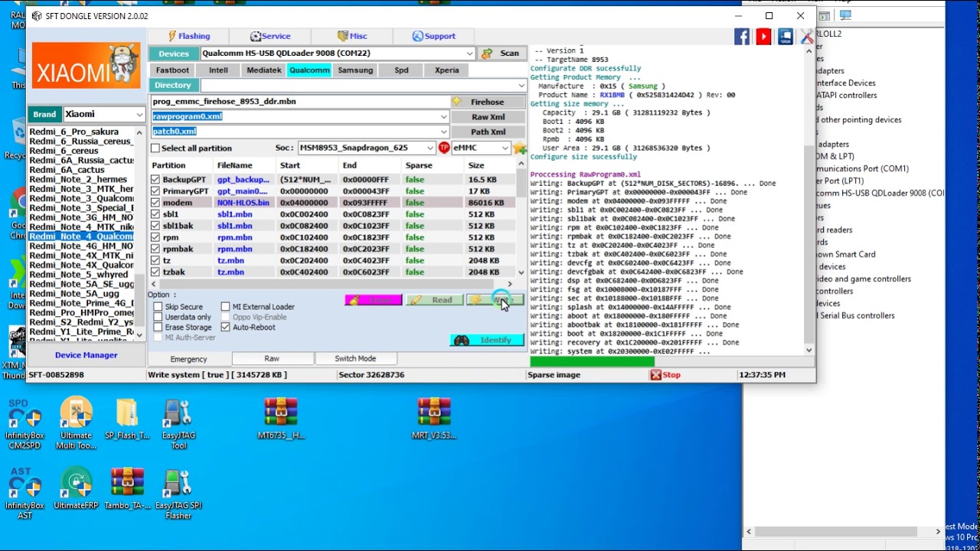This screenshot has height=551, width=980.
Task: Select the Fastboot platform tab
Action: click(172, 70)
